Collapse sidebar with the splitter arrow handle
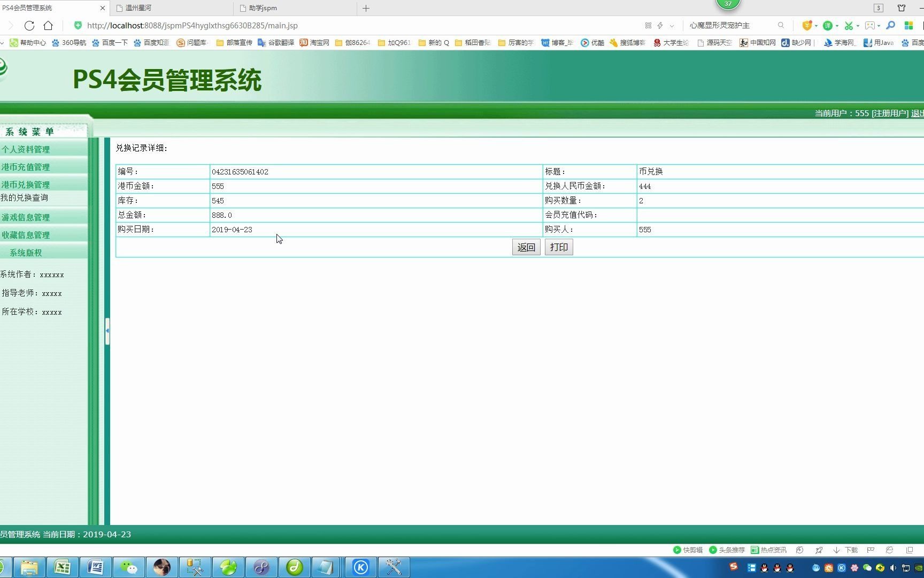The width and height of the screenshot is (924, 578). 107,331
